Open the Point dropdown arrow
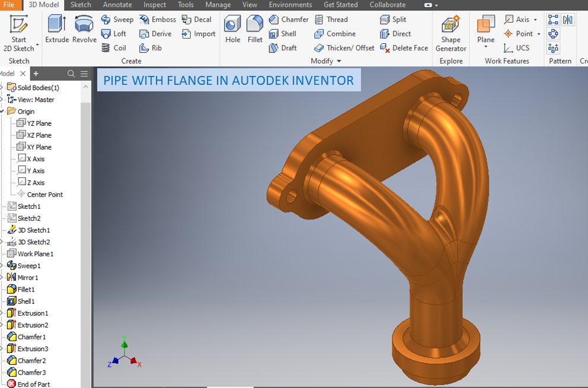The height and width of the screenshot is (388, 588). pyautogui.click(x=538, y=34)
